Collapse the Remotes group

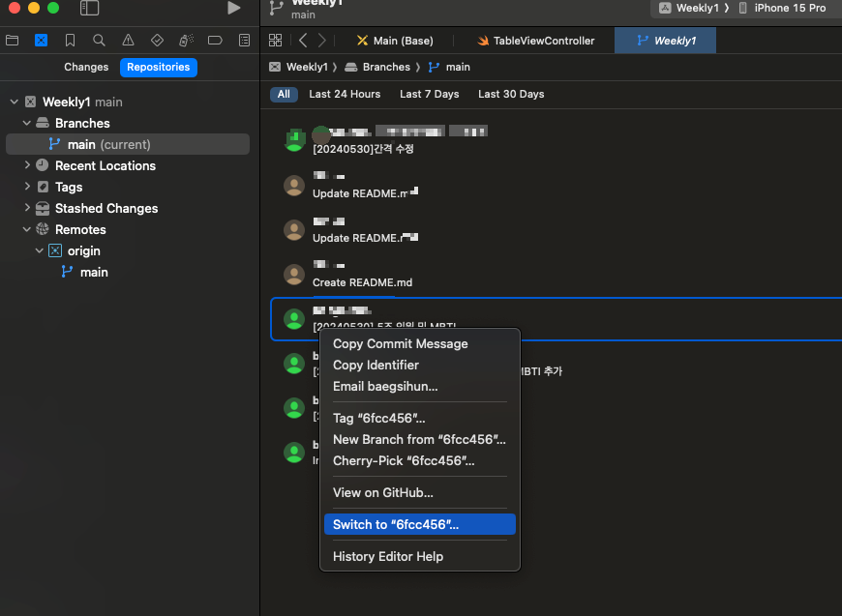pos(27,229)
